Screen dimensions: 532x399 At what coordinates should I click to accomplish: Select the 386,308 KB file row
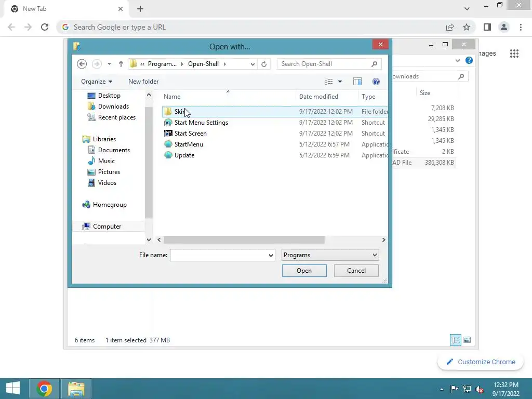tap(424, 163)
